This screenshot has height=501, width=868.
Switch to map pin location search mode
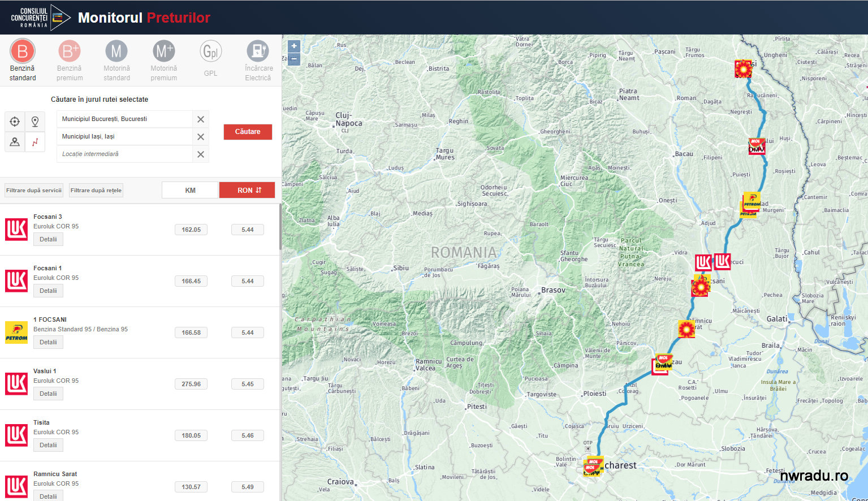click(35, 122)
